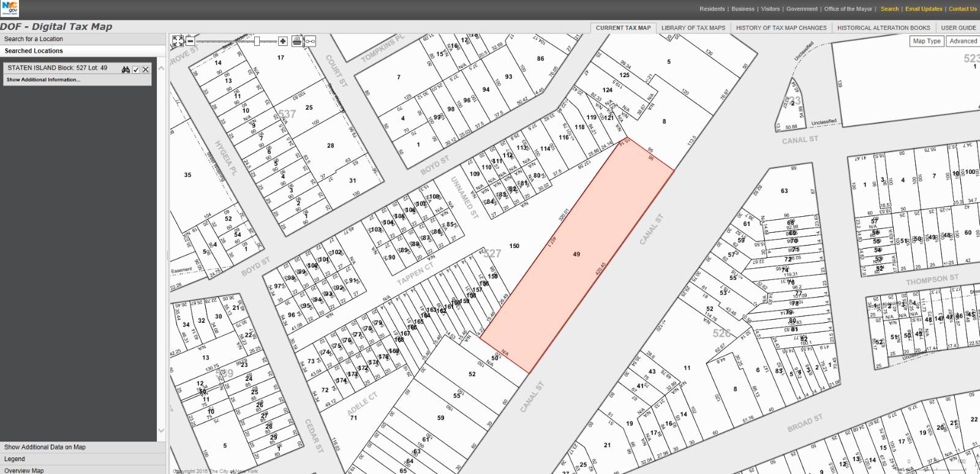
Task: Click binoculars icon to locate searched lot
Action: (126, 69)
